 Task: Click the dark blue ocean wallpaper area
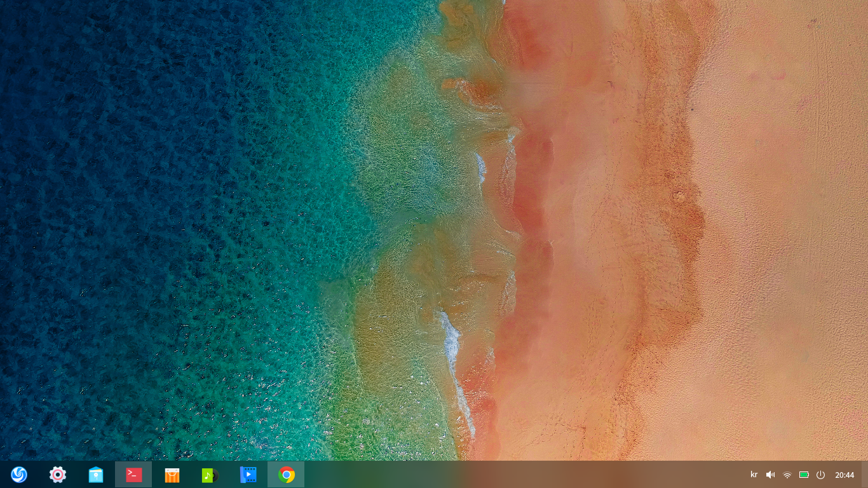coord(95,191)
